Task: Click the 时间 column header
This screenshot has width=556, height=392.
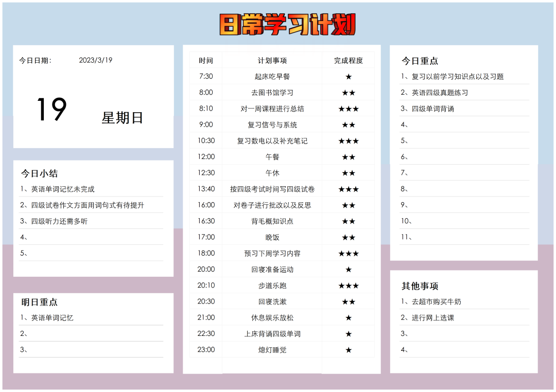Action: (206, 61)
